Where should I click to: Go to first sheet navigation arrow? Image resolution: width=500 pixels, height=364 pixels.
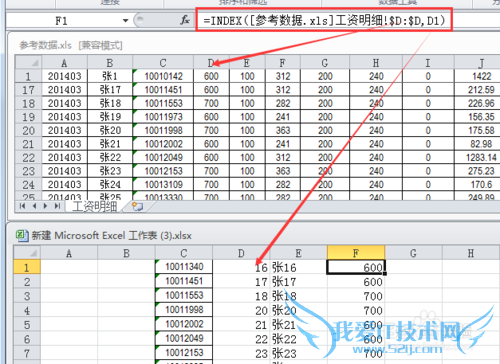[x=22, y=206]
